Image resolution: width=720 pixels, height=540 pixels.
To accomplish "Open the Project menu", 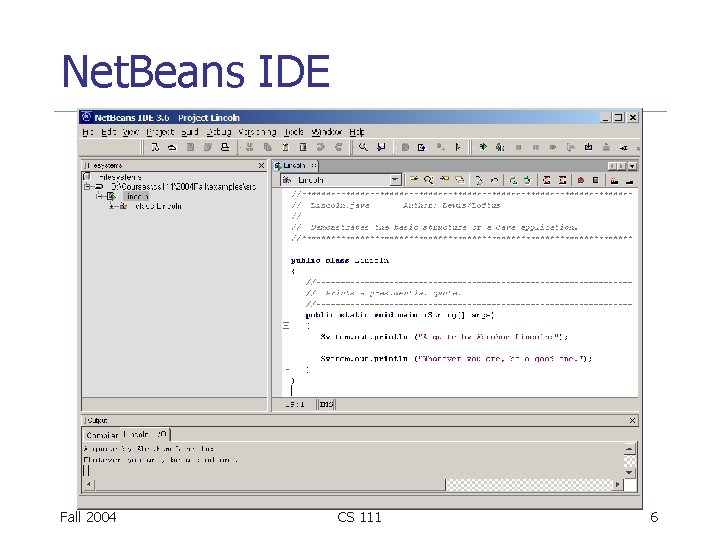I will click(160, 132).
